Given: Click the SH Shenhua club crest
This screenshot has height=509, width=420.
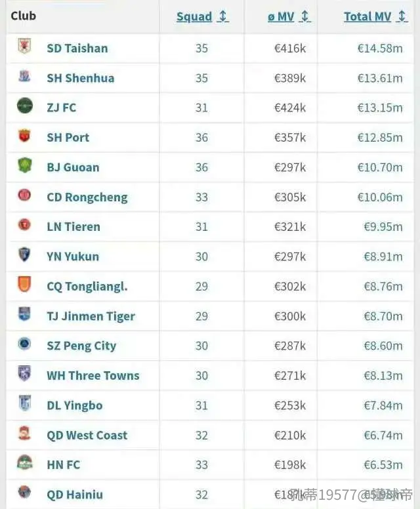Looking at the screenshot, I should point(24,76).
